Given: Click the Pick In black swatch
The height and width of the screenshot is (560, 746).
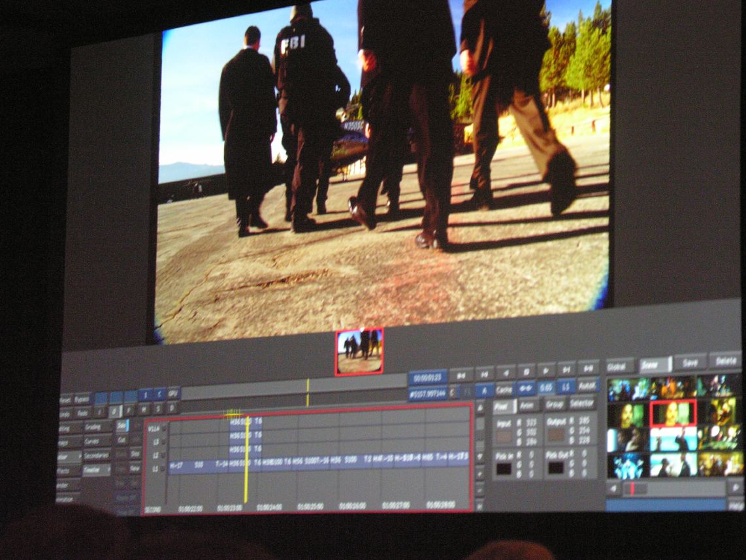Looking at the screenshot, I should pos(504,469).
